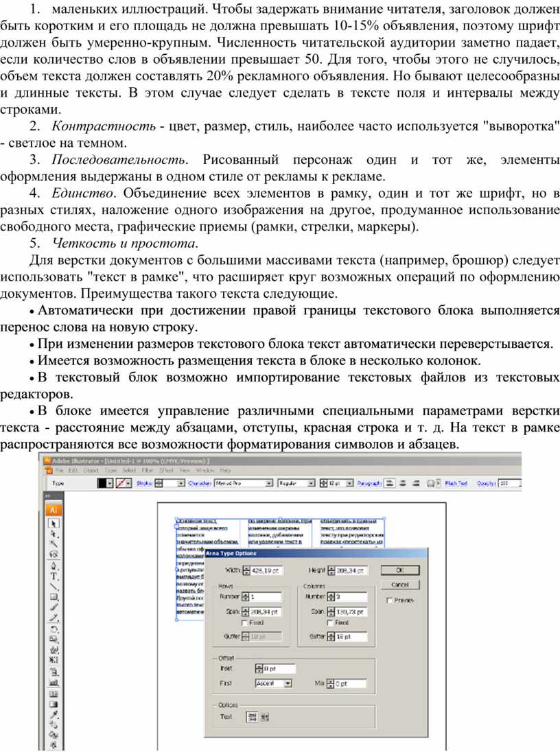Enable the Preview checkbox
Screen dimensions: 560x752
tap(388, 600)
